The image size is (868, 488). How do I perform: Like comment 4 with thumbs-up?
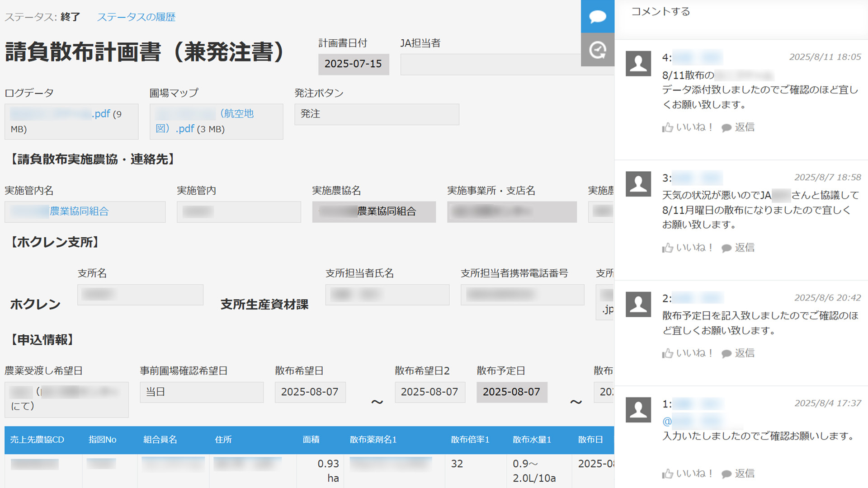(x=687, y=127)
